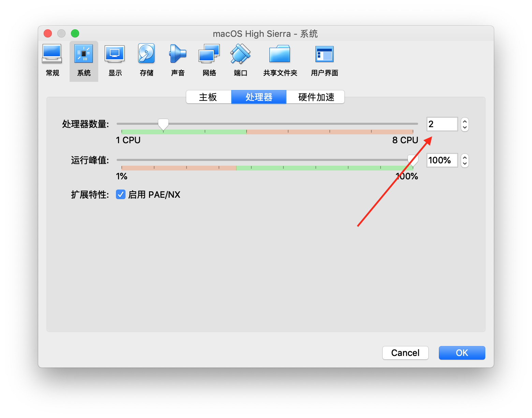This screenshot has width=532, height=418.
Task: Open the 端口 (Ports) settings icon
Action: pos(240,55)
